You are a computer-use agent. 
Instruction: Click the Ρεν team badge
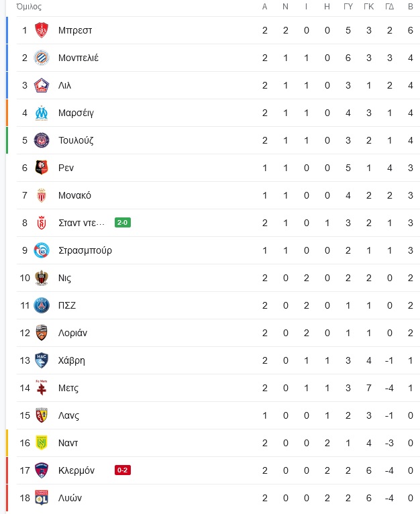point(42,168)
